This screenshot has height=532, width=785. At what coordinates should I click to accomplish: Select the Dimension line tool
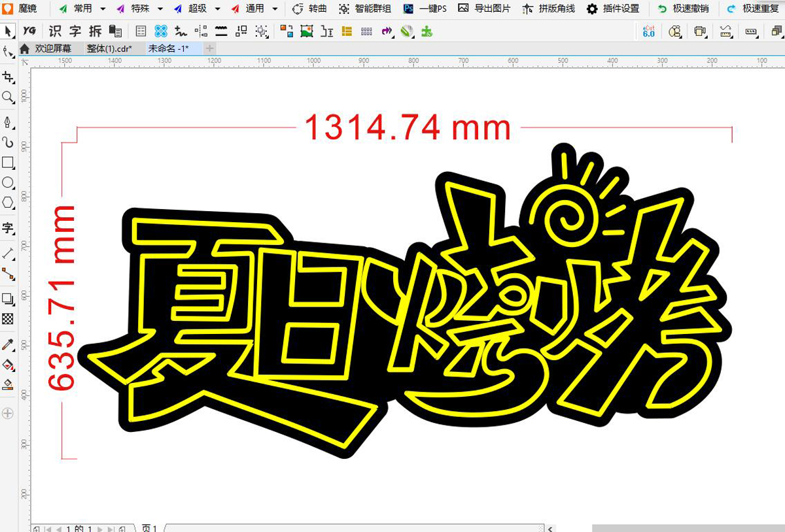pyautogui.click(x=8, y=254)
